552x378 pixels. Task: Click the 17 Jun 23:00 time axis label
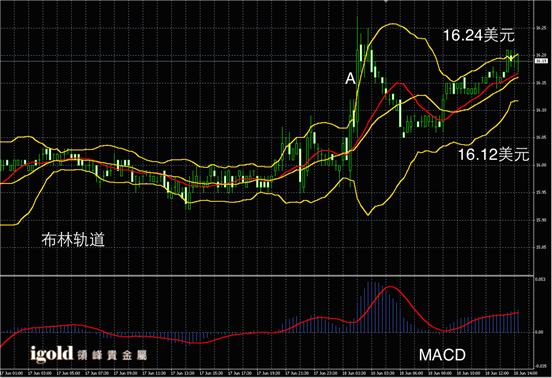coord(325,373)
